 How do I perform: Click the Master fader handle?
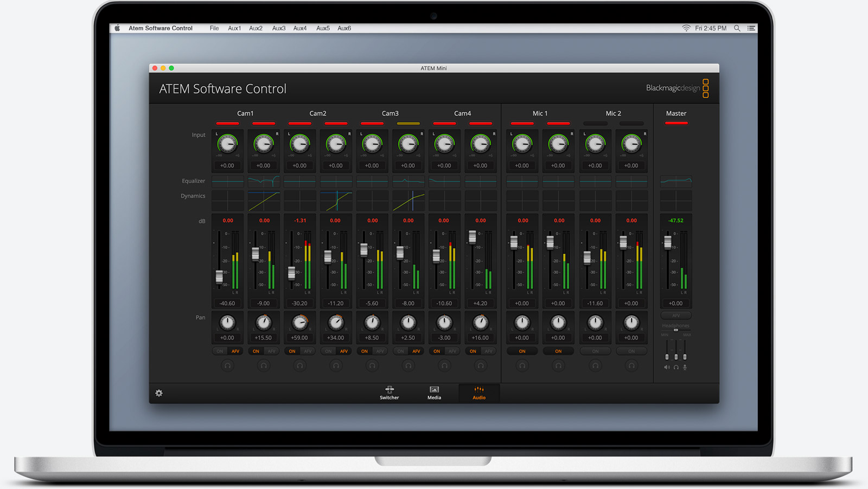[x=668, y=242]
